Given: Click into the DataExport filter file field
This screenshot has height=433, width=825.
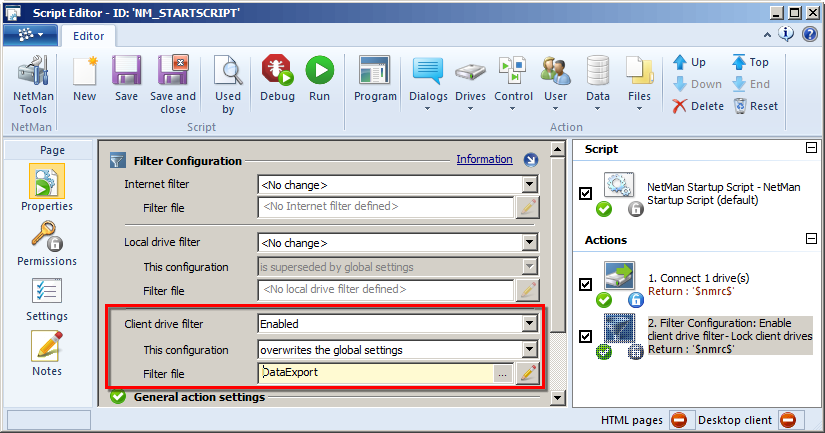Looking at the screenshot, I should tap(375, 373).
